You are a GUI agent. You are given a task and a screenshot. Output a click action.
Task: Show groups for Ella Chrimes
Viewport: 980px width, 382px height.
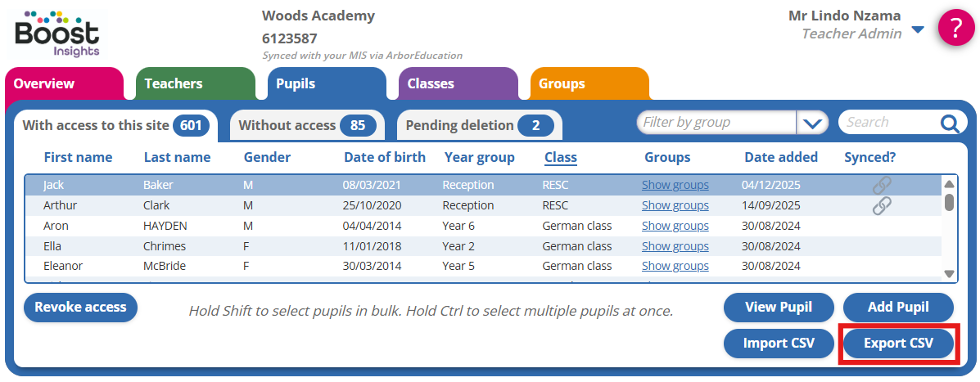pos(675,246)
